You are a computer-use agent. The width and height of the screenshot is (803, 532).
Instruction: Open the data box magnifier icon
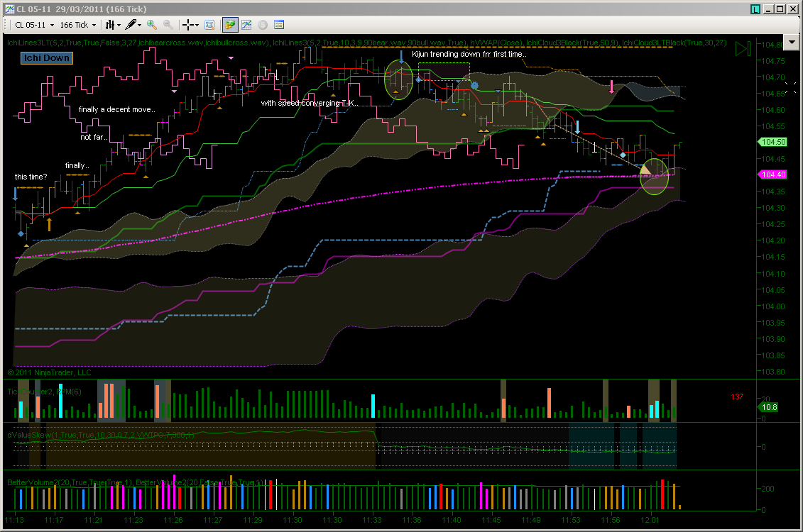(x=209, y=25)
